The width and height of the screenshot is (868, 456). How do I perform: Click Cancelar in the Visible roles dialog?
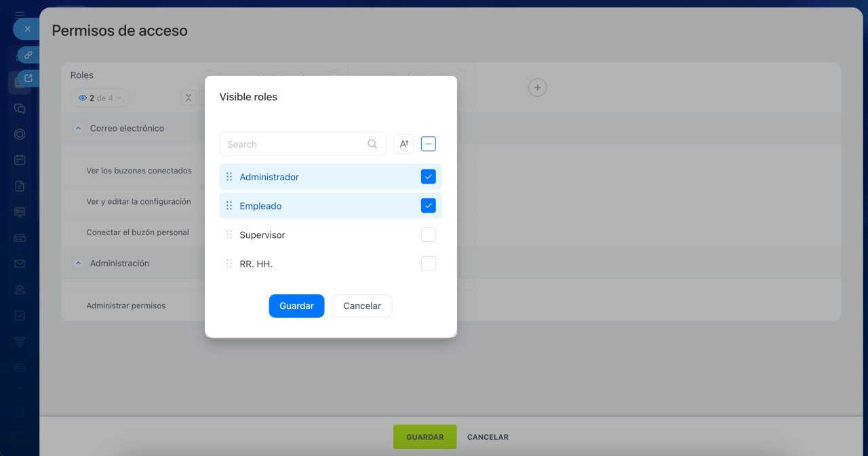(x=361, y=306)
